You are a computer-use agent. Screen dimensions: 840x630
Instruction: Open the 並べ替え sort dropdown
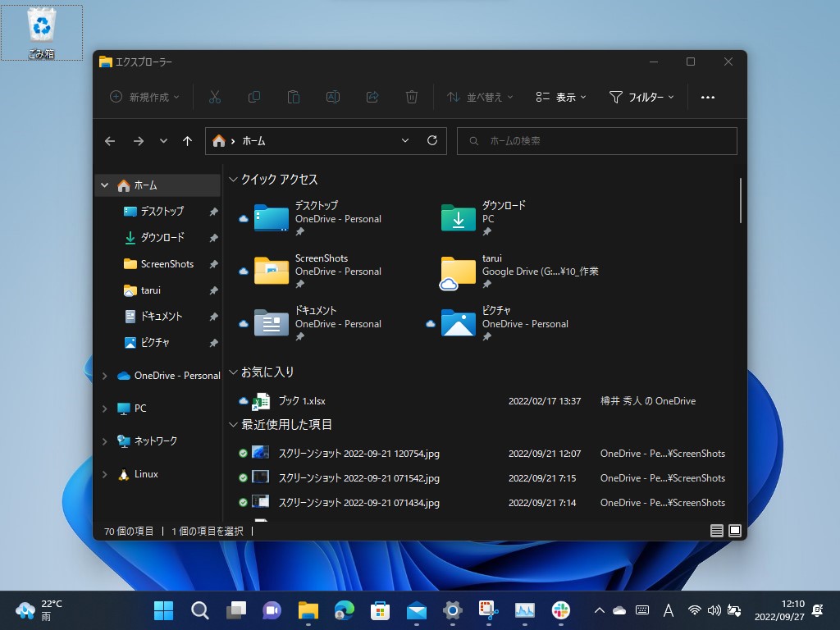[480, 97]
